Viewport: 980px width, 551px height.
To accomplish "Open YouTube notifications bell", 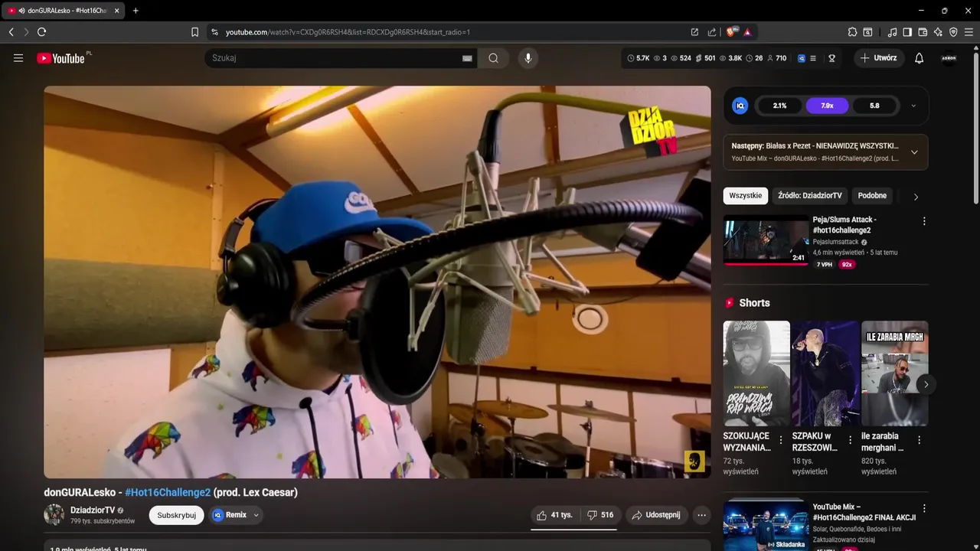I will [x=920, y=58].
